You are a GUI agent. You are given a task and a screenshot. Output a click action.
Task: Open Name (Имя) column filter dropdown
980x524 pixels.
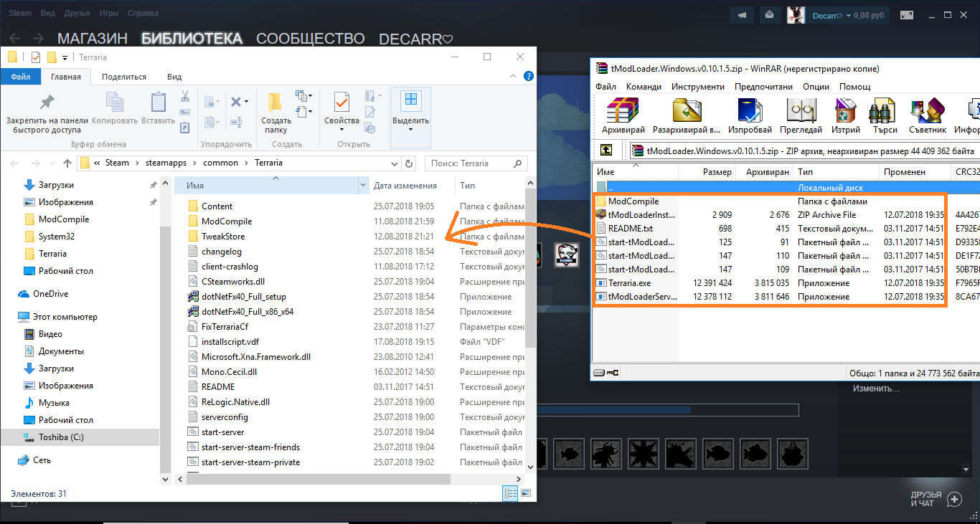363,186
